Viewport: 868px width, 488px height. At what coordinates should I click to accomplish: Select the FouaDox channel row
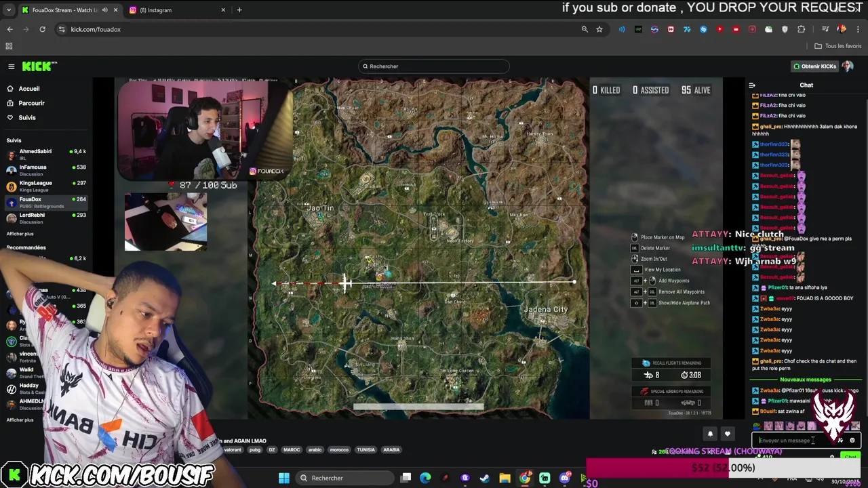[x=46, y=202]
